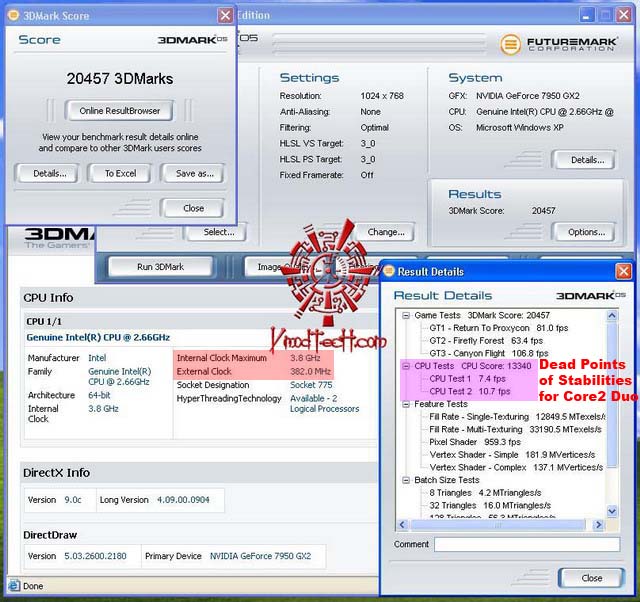Screen dimensions: 640x602
Task: Click the Architecture 64-bit value
Action: [x=99, y=395]
